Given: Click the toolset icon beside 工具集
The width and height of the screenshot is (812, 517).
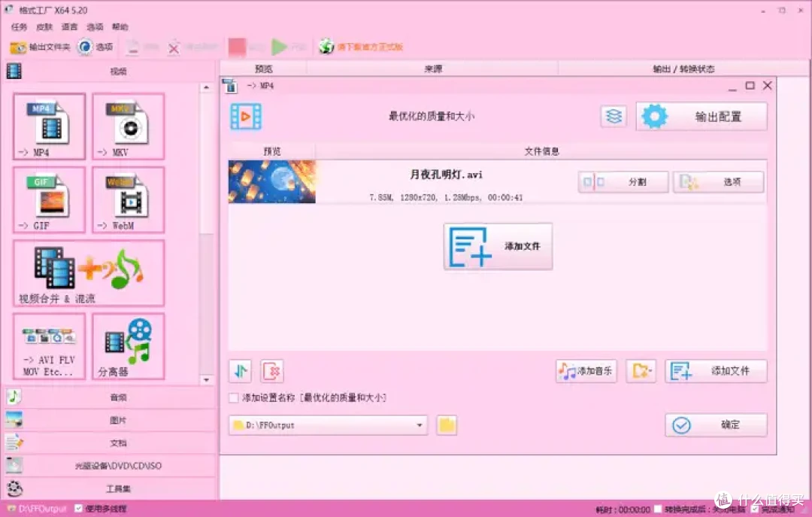Looking at the screenshot, I should point(14,488).
